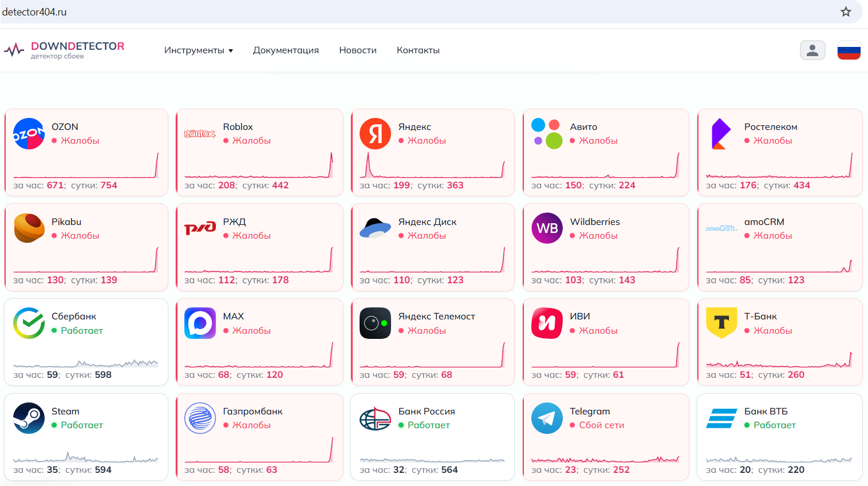
Task: Open the Т-Банк title link
Action: click(x=760, y=316)
